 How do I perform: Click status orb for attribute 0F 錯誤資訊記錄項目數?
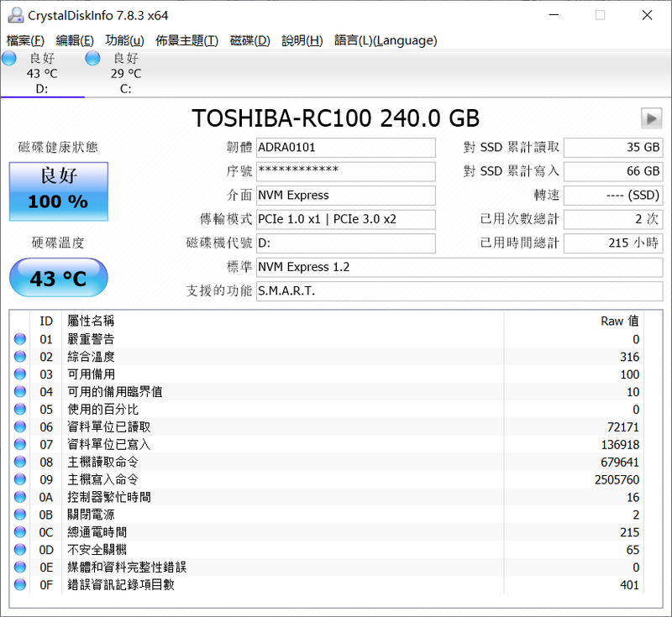[20, 584]
